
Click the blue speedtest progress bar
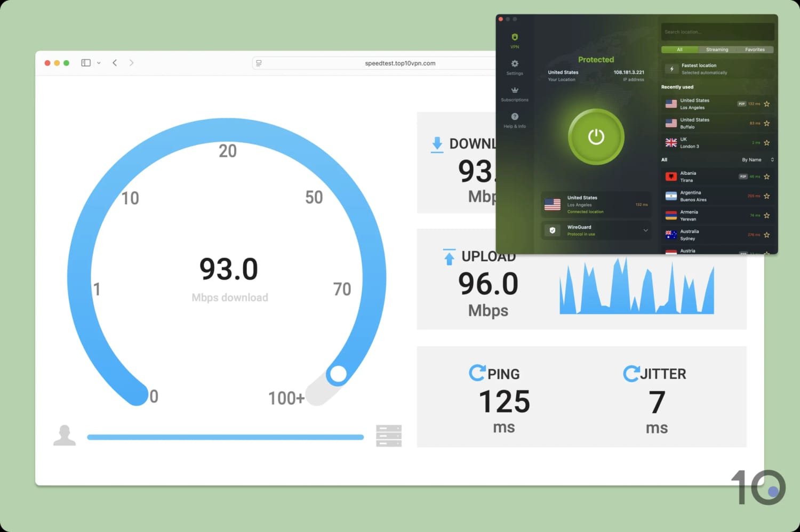[x=224, y=437]
